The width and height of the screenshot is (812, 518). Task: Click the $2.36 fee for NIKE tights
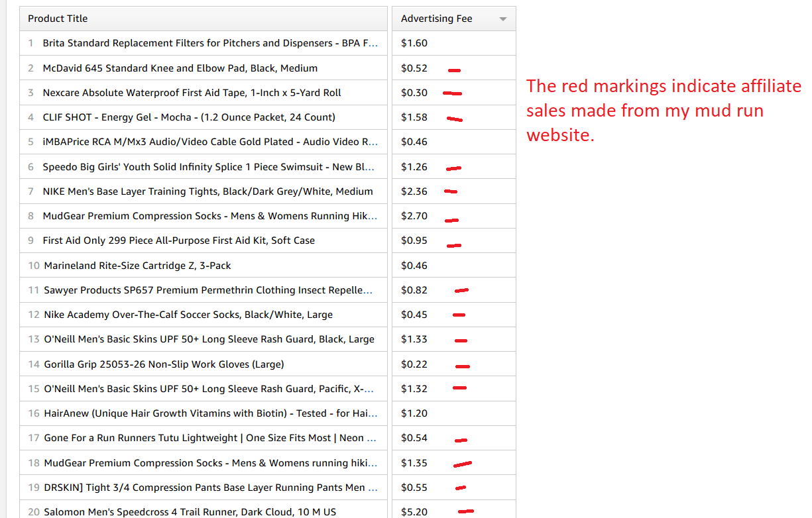(414, 191)
